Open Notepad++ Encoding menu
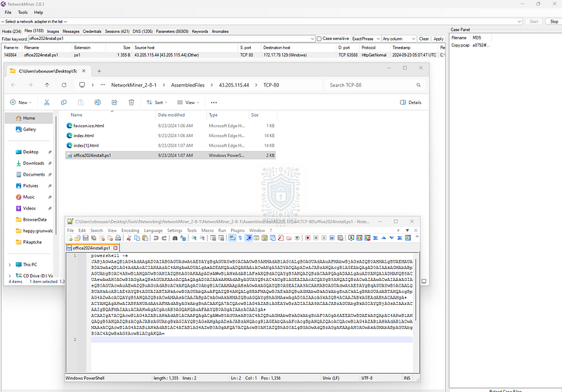 (130, 230)
